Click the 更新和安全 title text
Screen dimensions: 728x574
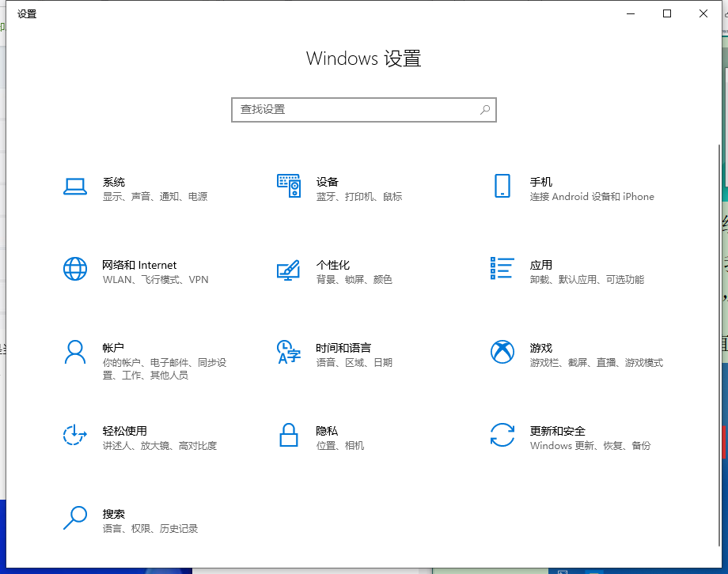tap(558, 431)
